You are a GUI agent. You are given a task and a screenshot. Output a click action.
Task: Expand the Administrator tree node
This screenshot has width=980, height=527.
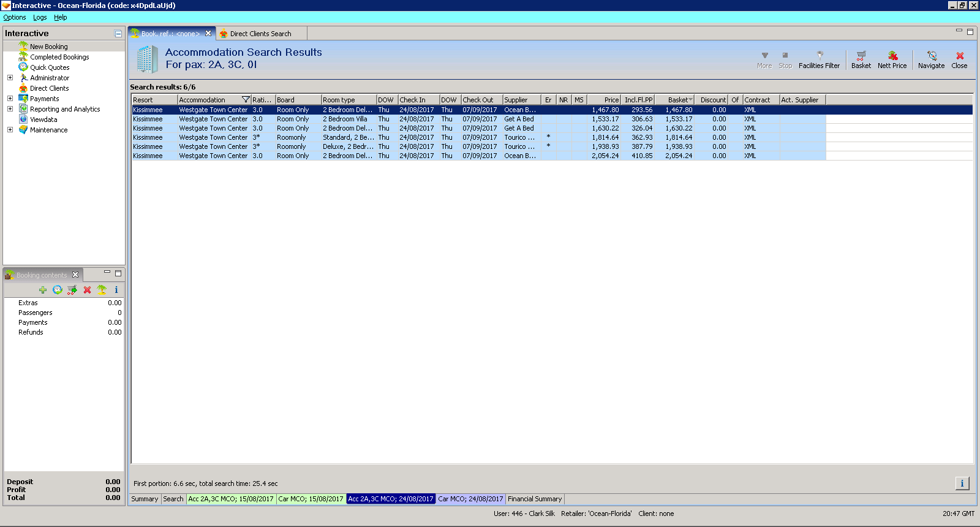[10, 78]
